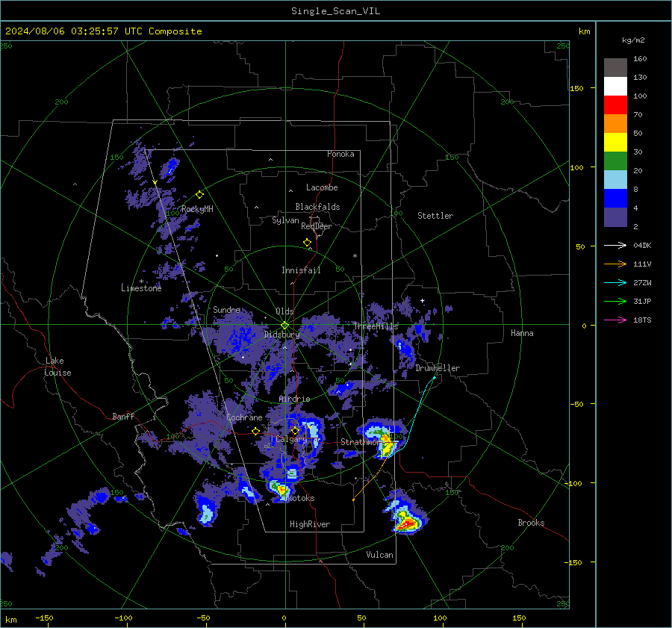Pick the green 20-30 legend swatch
The image size is (672, 628).
tap(615, 161)
